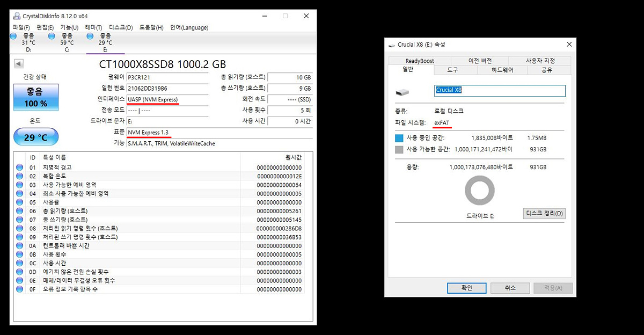
Task: Close the Crucial X8 properties dialog
Action: coord(568,45)
